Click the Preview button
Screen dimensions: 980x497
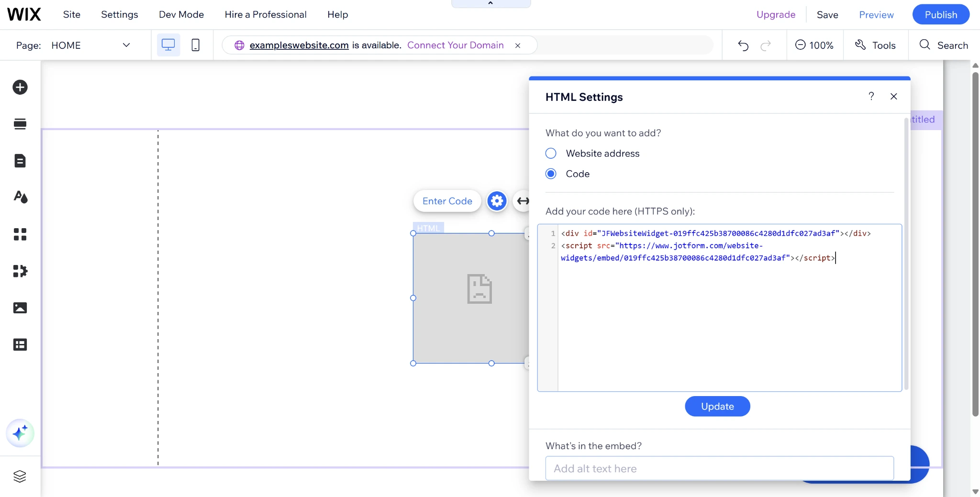pyautogui.click(x=876, y=14)
